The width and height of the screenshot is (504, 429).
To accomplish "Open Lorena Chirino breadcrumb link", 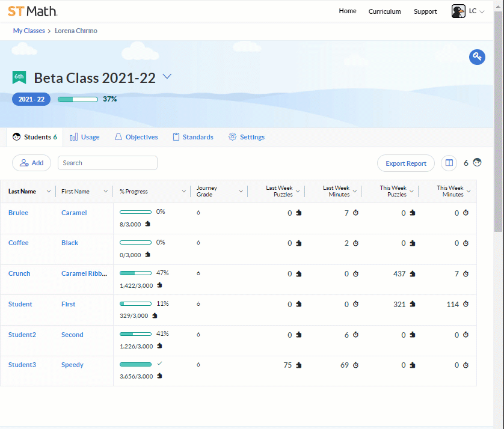I will coord(76,31).
